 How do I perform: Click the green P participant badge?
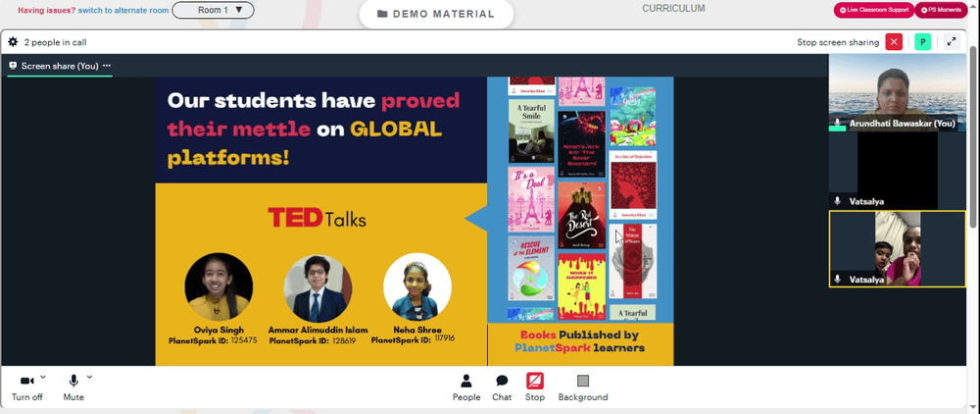point(922,42)
